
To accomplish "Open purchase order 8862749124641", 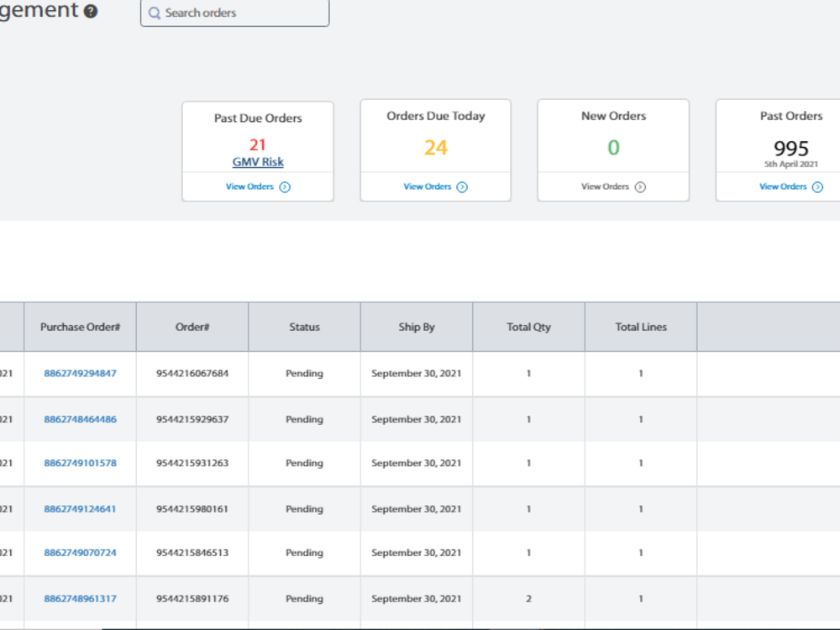I will pos(80,509).
